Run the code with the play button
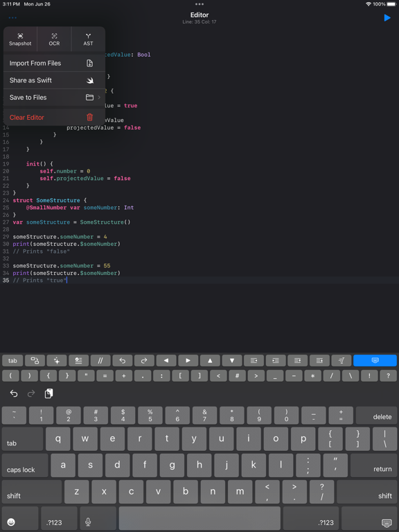This screenshot has height=532, width=399. pos(387,18)
